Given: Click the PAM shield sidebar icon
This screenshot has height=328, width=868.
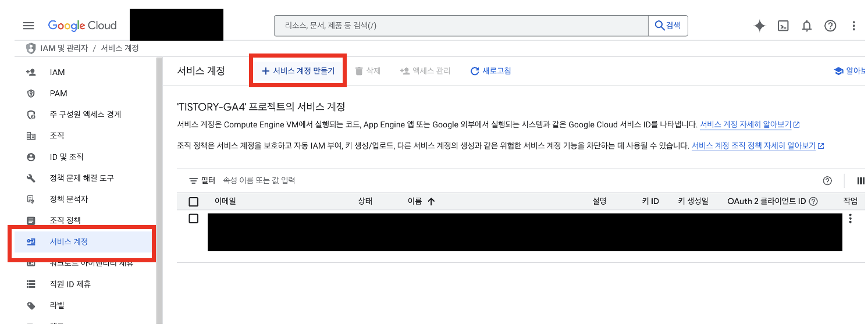Looking at the screenshot, I should coord(31,93).
